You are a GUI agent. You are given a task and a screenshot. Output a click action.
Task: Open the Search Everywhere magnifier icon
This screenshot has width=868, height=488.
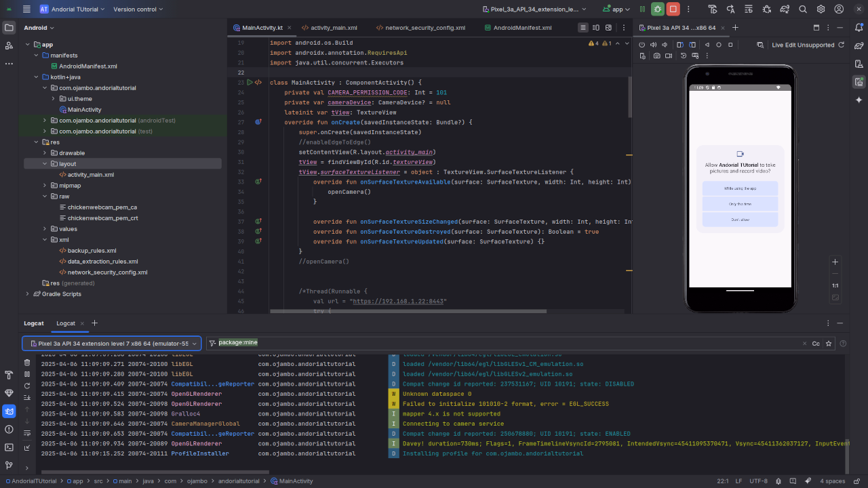click(x=802, y=9)
